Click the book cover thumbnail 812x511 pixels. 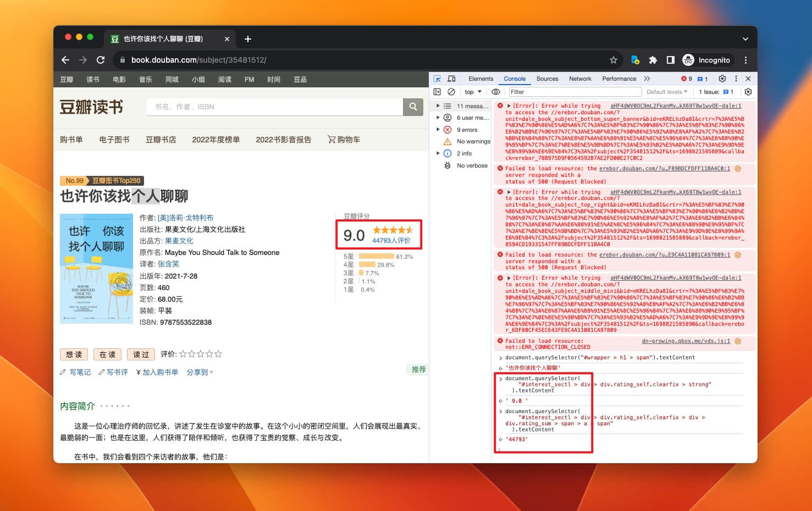[x=96, y=268]
